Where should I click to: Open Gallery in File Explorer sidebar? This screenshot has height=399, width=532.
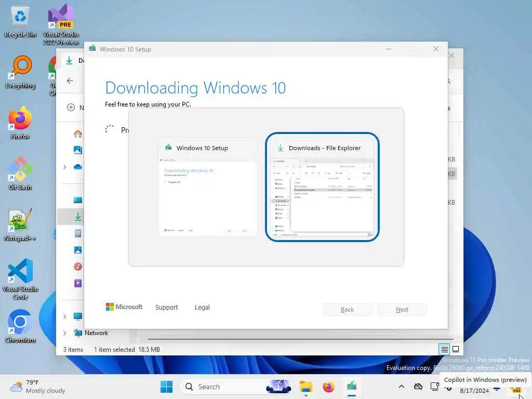point(78,150)
